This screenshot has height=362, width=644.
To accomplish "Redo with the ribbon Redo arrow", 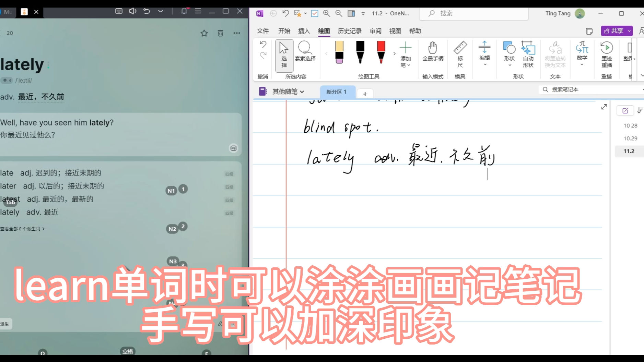I will (x=263, y=55).
